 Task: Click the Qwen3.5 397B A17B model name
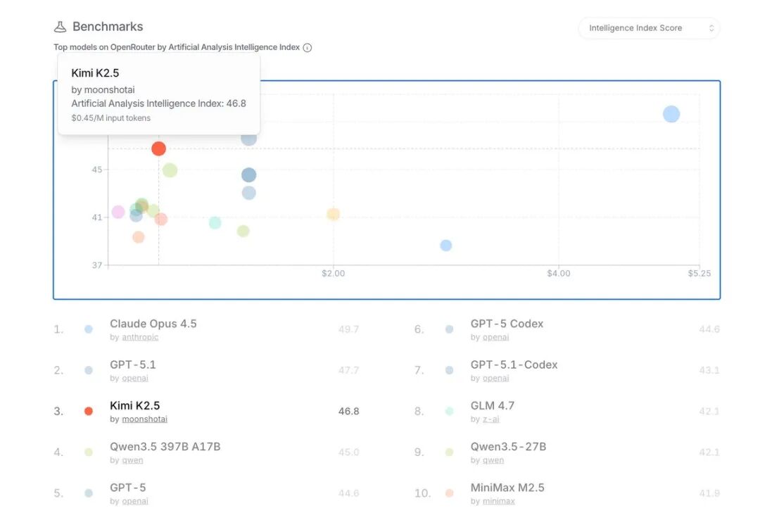click(165, 446)
